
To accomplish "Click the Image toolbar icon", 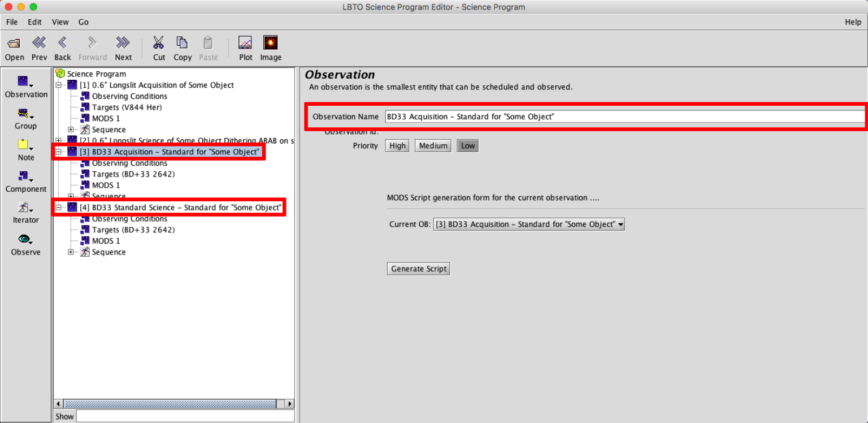I will coord(270,43).
